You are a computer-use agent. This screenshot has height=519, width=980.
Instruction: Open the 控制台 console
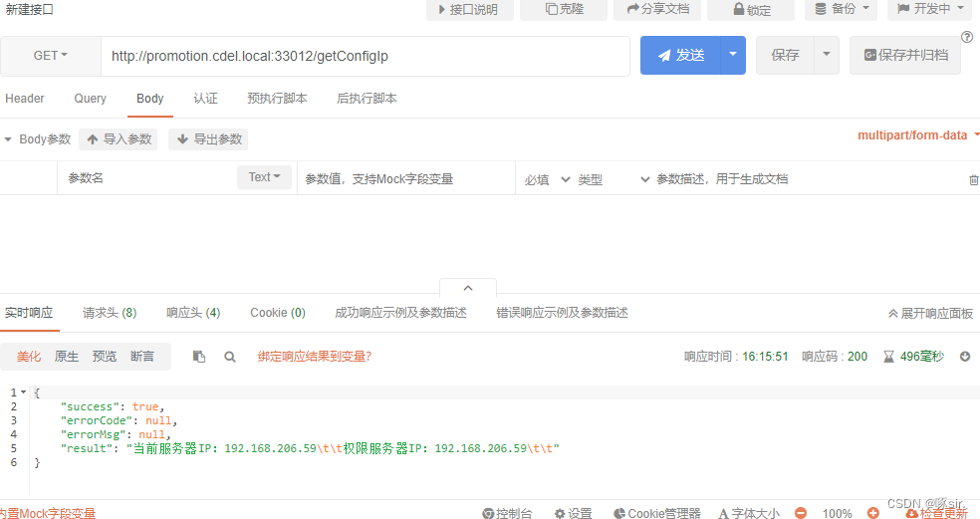pyautogui.click(x=507, y=513)
